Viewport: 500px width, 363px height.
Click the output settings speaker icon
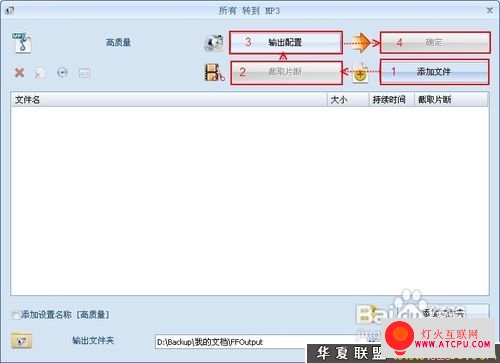(214, 43)
